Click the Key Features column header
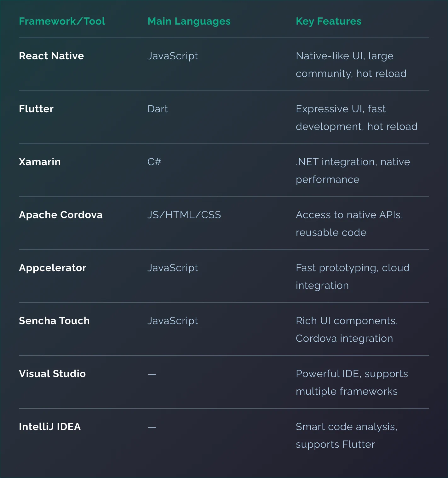Image resolution: width=448 pixels, height=478 pixels. point(329,21)
